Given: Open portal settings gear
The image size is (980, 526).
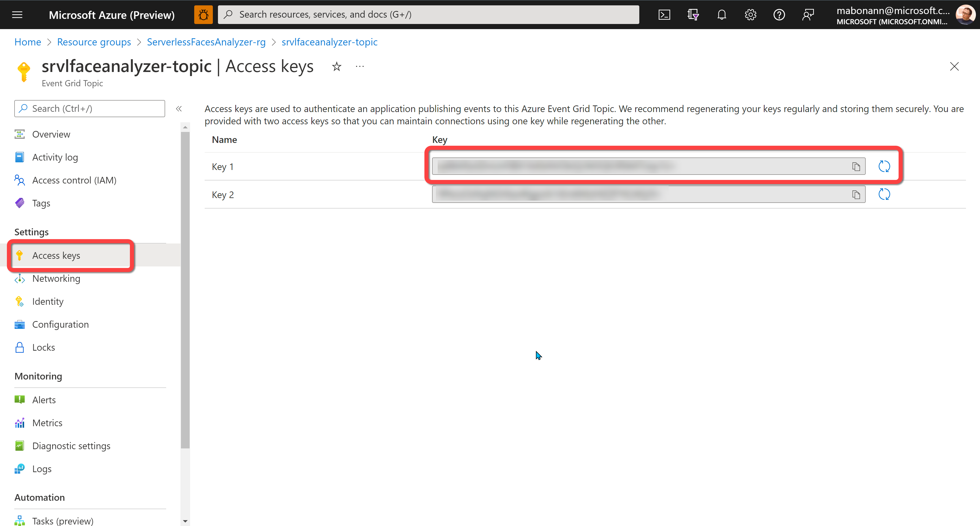Looking at the screenshot, I should tap(750, 15).
